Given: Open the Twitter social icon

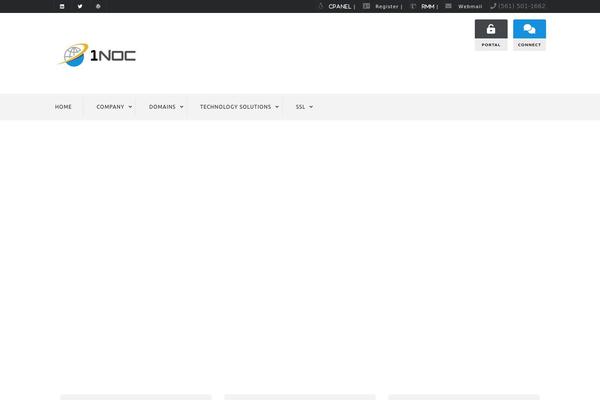Looking at the screenshot, I should [80, 6].
